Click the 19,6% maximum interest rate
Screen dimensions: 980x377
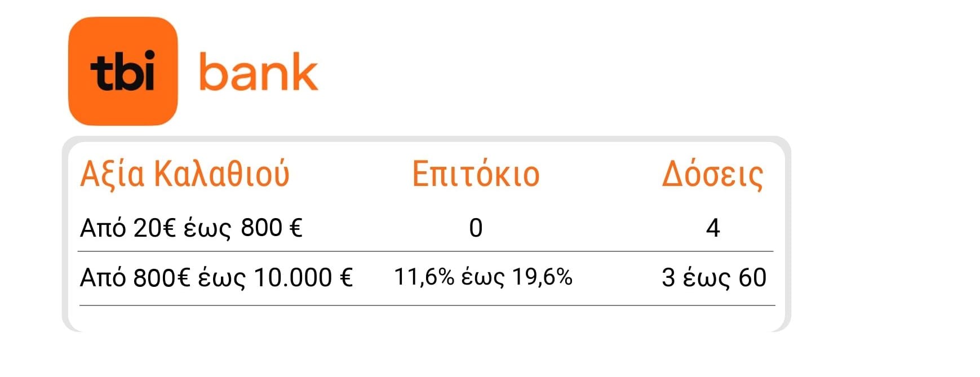tap(542, 277)
